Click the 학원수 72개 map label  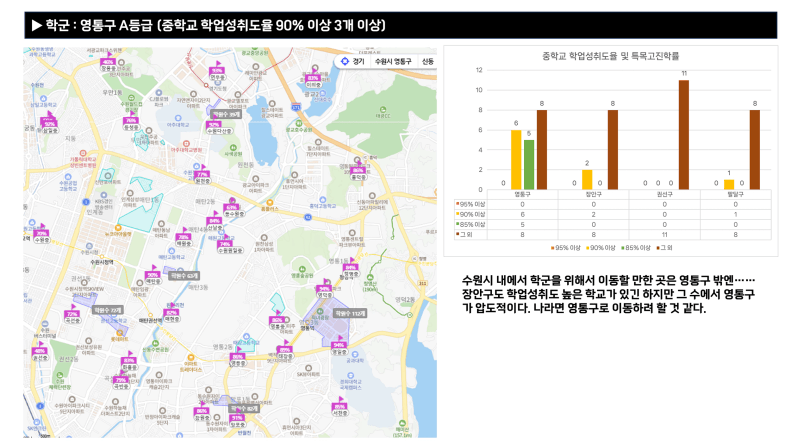click(x=107, y=310)
